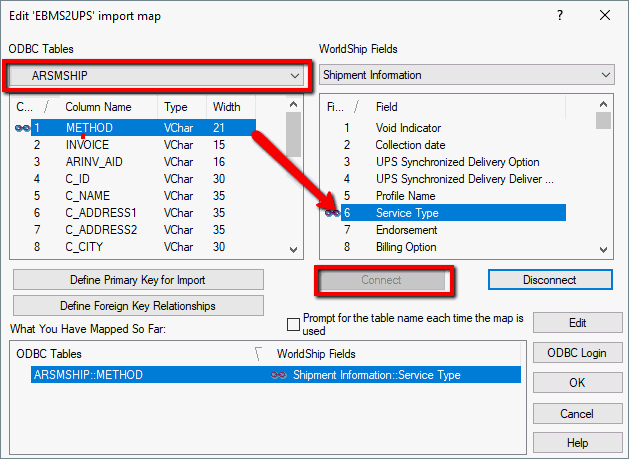Open the ODBC Tables dropdown showing ARSMSHIP

tap(156, 75)
